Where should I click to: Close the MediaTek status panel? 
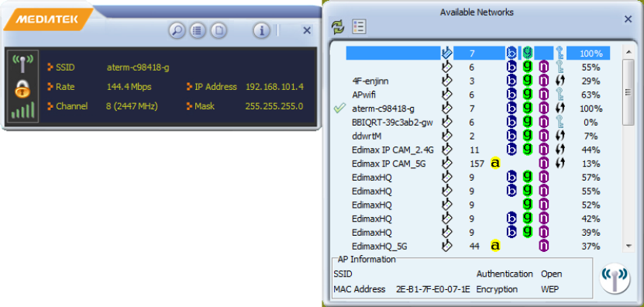[x=307, y=30]
